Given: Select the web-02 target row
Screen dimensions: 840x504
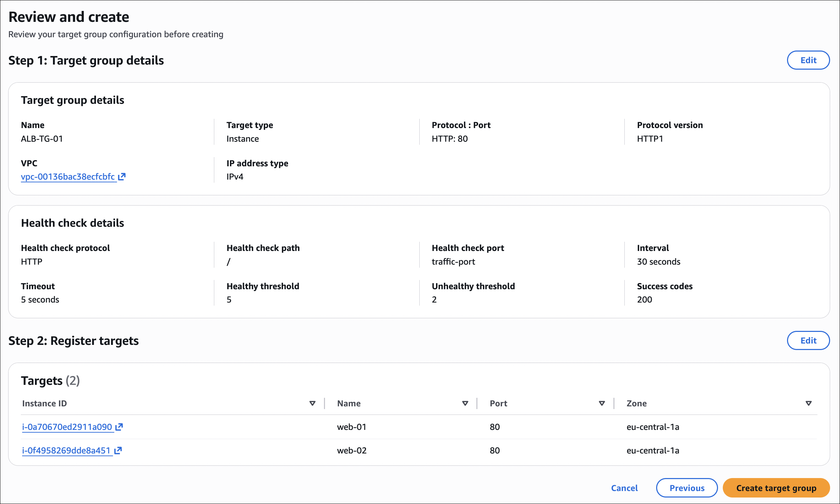Looking at the screenshot, I should [x=352, y=450].
